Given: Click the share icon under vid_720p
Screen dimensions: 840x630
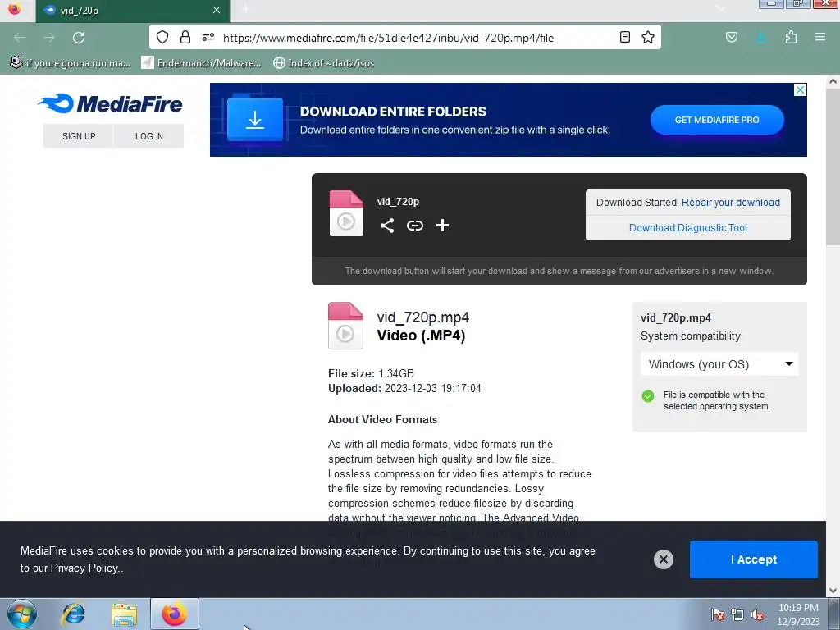Looking at the screenshot, I should [387, 226].
